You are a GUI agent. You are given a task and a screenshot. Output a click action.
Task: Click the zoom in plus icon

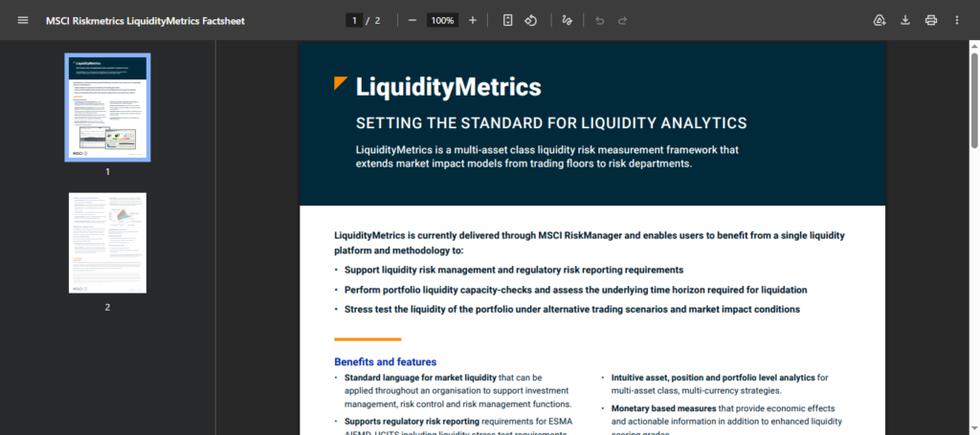[x=473, y=20]
